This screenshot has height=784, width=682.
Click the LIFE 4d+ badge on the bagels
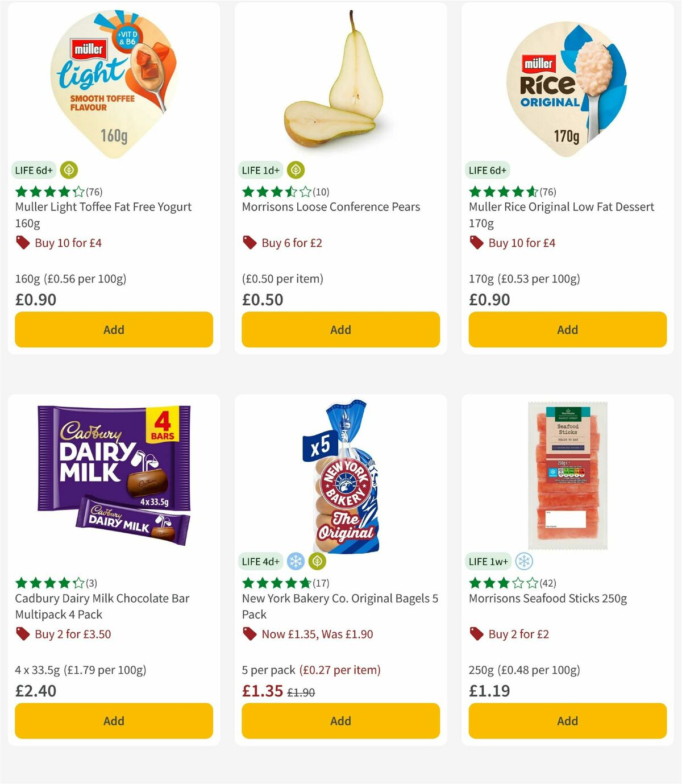260,561
